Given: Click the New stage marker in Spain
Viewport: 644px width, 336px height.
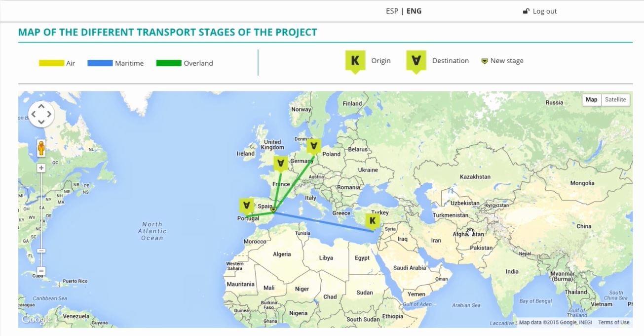Looking at the screenshot, I should pyautogui.click(x=273, y=210).
